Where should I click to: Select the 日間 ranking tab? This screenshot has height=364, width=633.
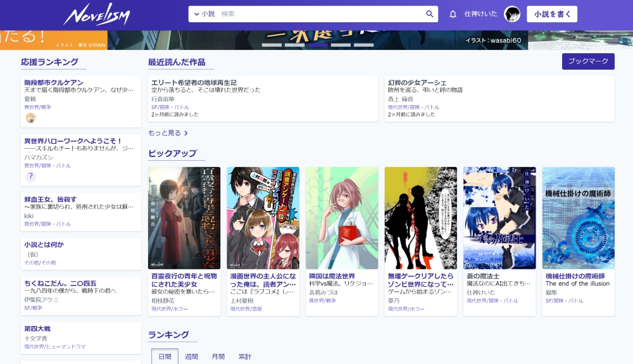pyautogui.click(x=165, y=356)
